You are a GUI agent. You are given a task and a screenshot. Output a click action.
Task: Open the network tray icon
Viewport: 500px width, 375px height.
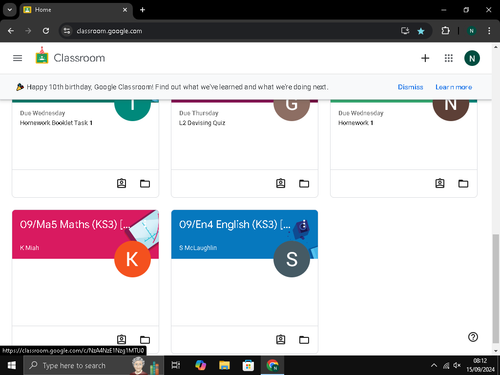tap(446, 366)
